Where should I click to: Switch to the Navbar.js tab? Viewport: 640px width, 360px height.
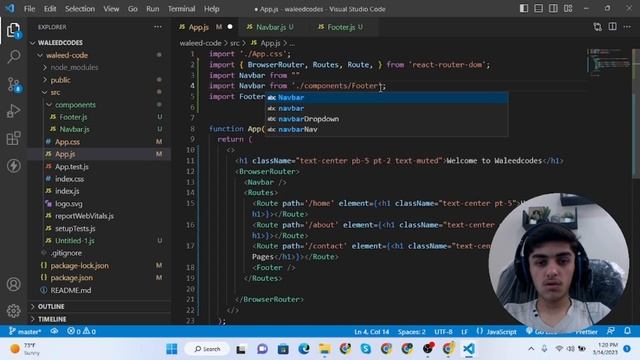(270, 27)
